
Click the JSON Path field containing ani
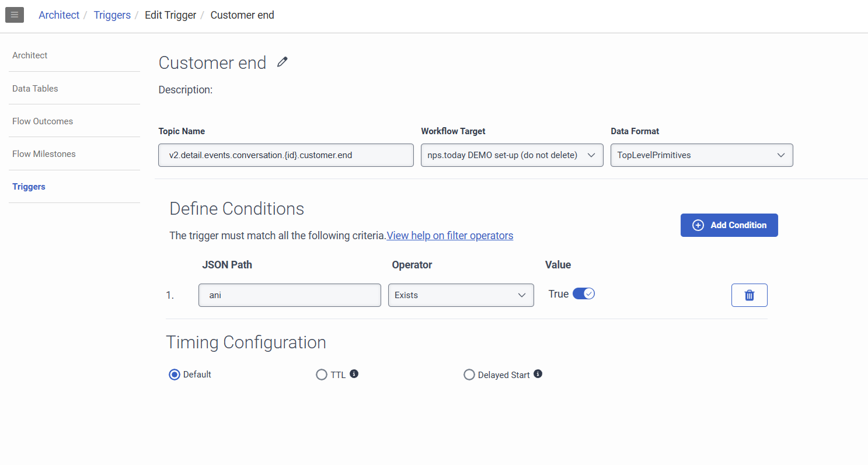(x=290, y=295)
